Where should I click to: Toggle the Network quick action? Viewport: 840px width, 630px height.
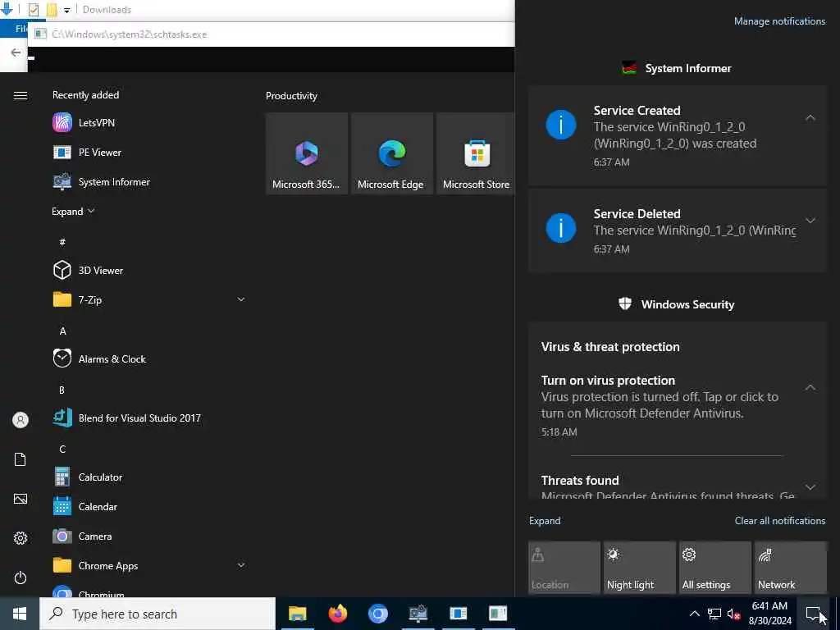[x=790, y=568]
